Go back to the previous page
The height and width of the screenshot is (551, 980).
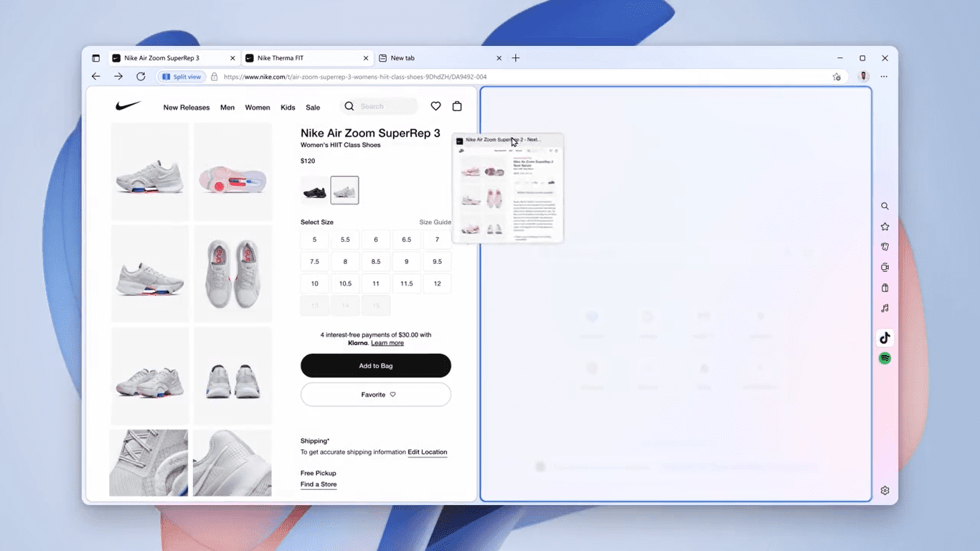[96, 77]
